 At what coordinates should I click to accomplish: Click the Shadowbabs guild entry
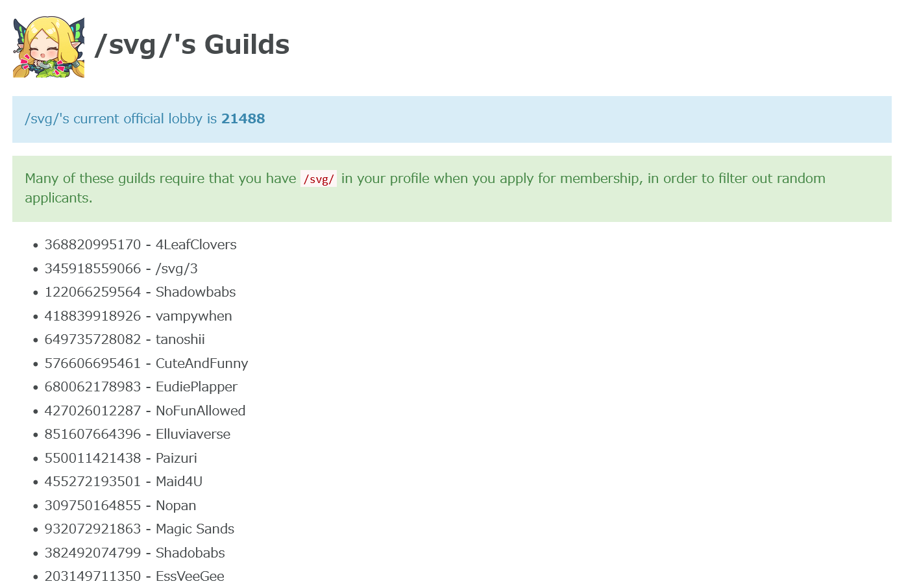click(x=140, y=292)
